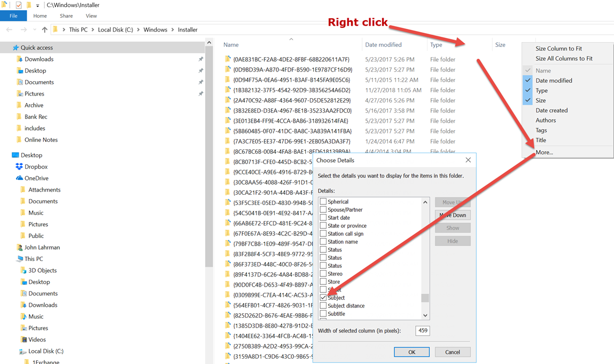614x364 pixels.
Task: Click the Local Disk (C:) drive icon
Action: tap(23, 351)
